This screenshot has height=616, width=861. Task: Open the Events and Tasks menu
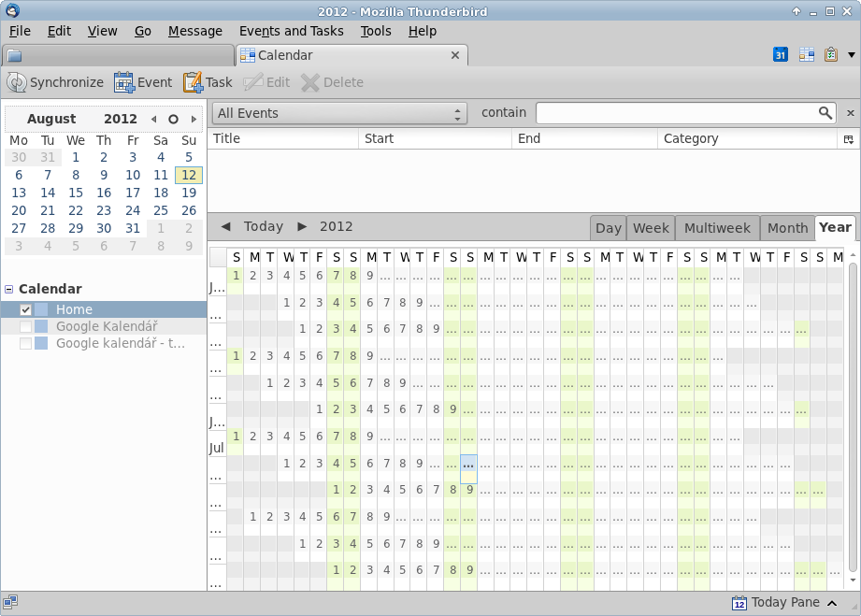291,31
